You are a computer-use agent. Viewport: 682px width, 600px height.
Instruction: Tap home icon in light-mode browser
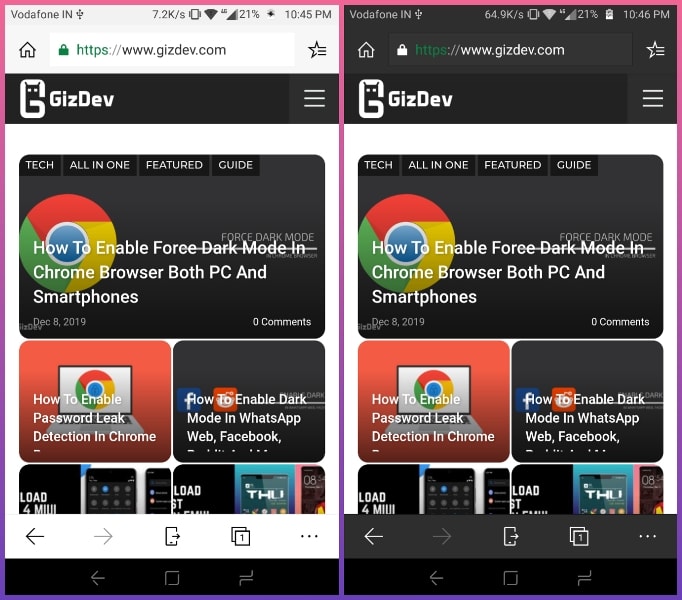(27, 50)
